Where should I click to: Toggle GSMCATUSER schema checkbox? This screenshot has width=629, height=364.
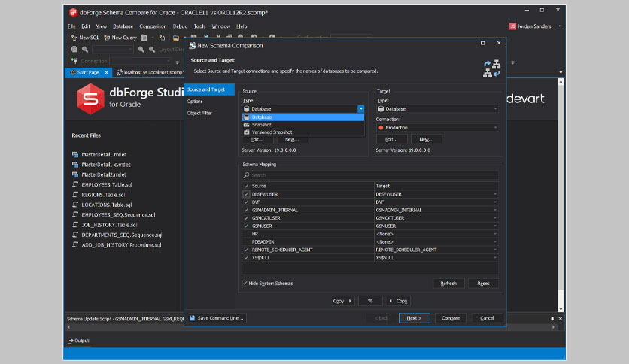tap(246, 217)
